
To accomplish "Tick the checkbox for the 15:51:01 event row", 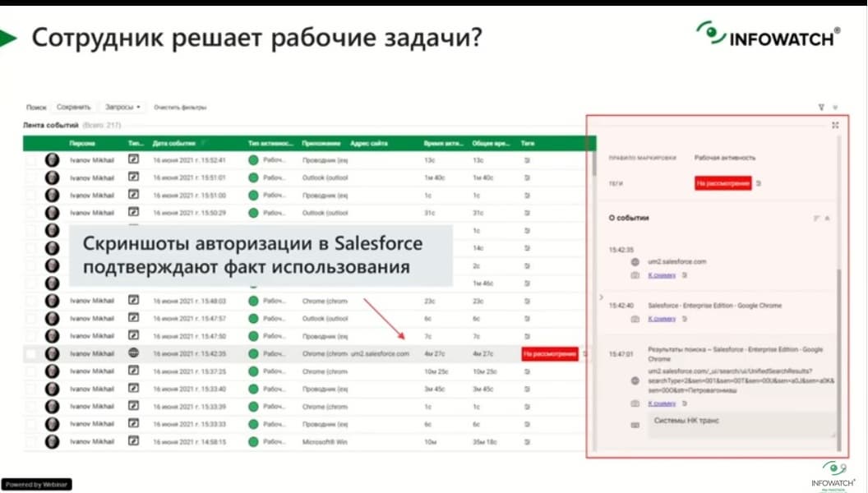I will tap(31, 177).
